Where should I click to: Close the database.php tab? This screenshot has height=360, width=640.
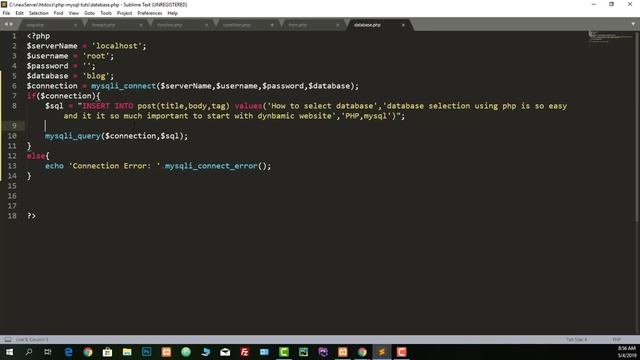pos(403,25)
